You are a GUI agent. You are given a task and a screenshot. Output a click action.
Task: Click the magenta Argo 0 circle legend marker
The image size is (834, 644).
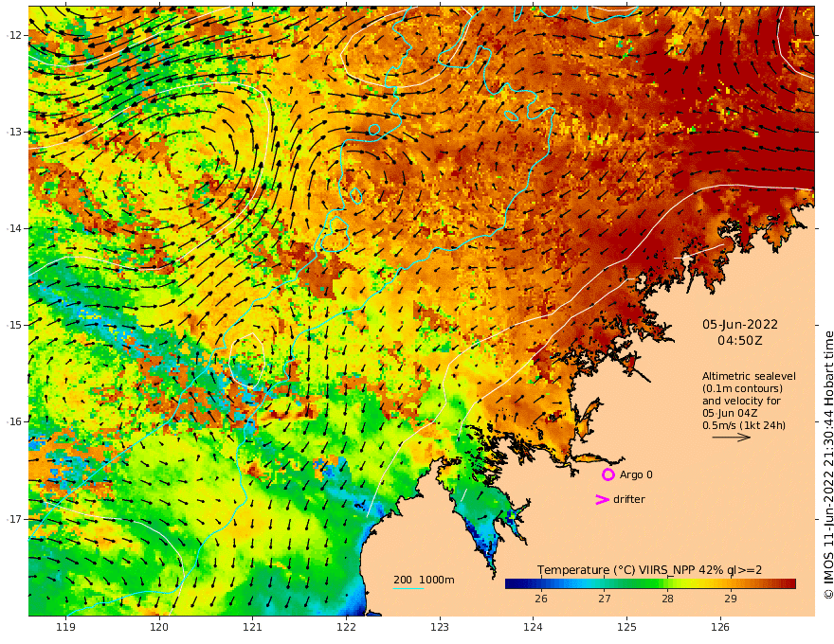coord(607,474)
